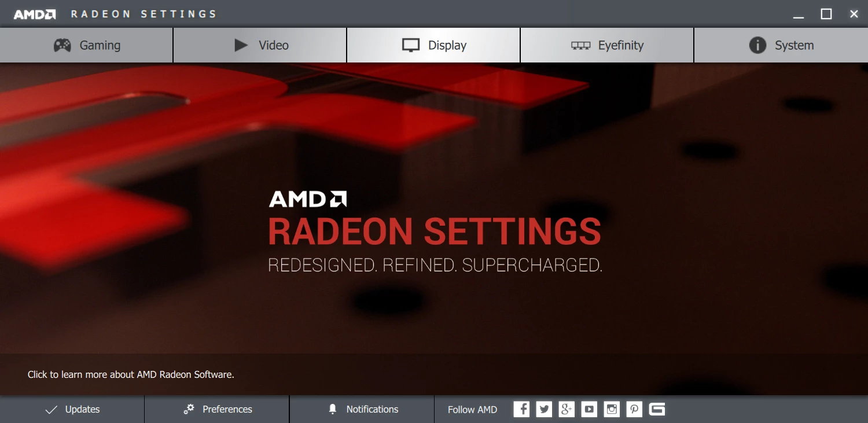The image size is (868, 423).
Task: Open the Pinterest icon
Action: (634, 409)
